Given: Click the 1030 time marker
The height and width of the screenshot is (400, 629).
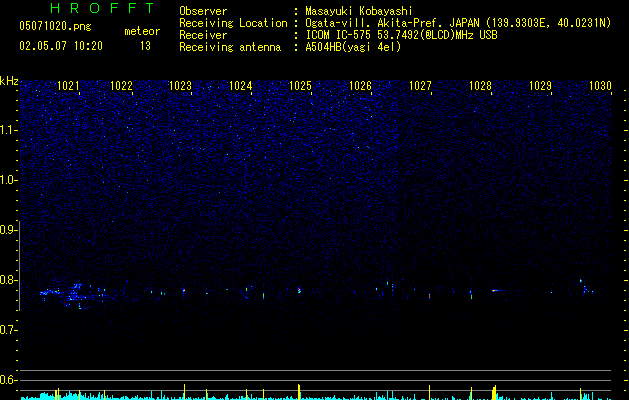Looking at the screenshot, I should 600,86.
